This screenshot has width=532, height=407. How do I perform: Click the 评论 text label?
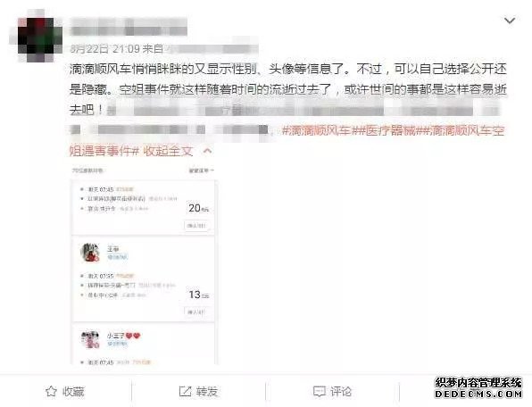[341, 392]
